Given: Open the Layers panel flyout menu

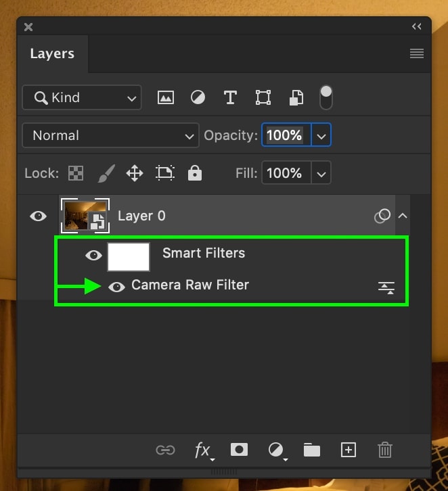Looking at the screenshot, I should click(x=417, y=53).
